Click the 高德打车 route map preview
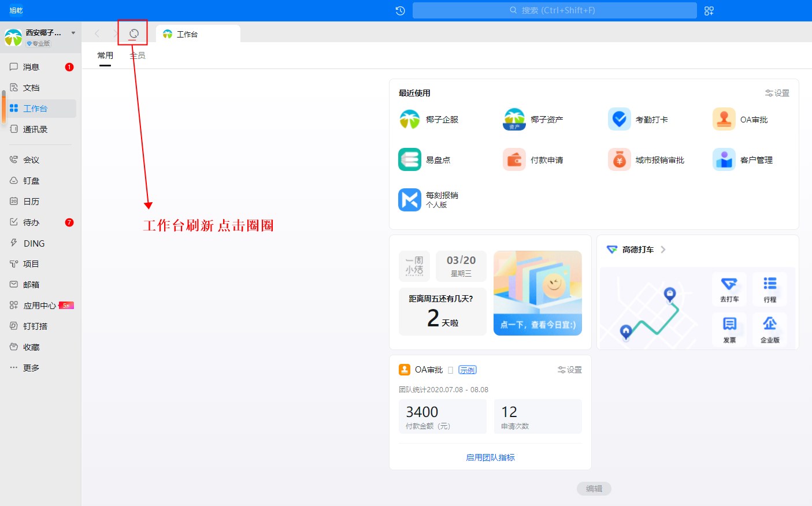This screenshot has height=506, width=812. (x=652, y=308)
